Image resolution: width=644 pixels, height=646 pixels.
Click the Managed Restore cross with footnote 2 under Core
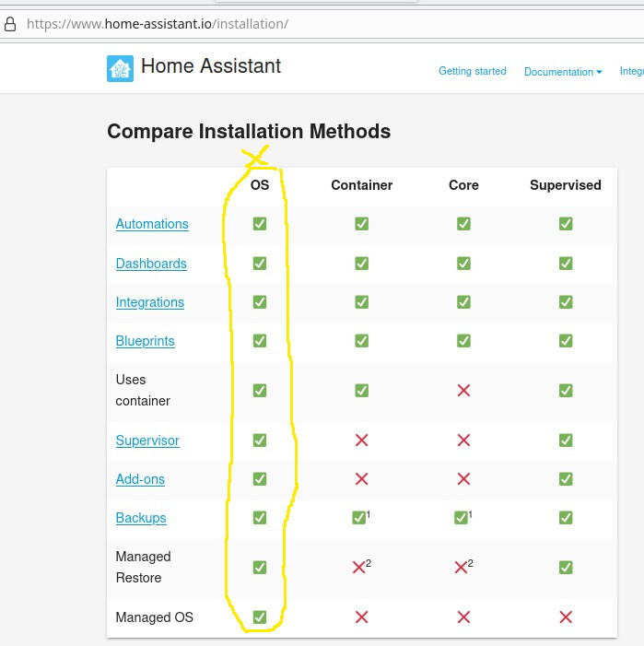pos(461,568)
